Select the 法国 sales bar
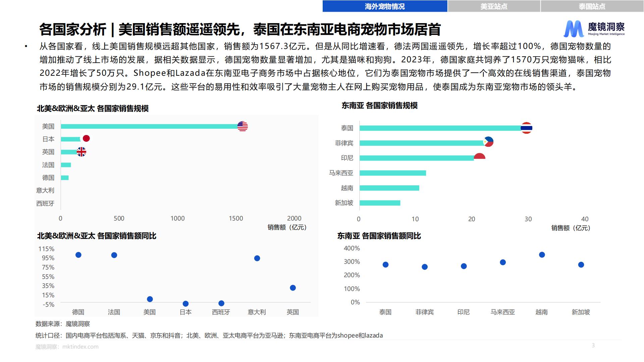Viewport: 644px width, 362px height. [x=66, y=165]
